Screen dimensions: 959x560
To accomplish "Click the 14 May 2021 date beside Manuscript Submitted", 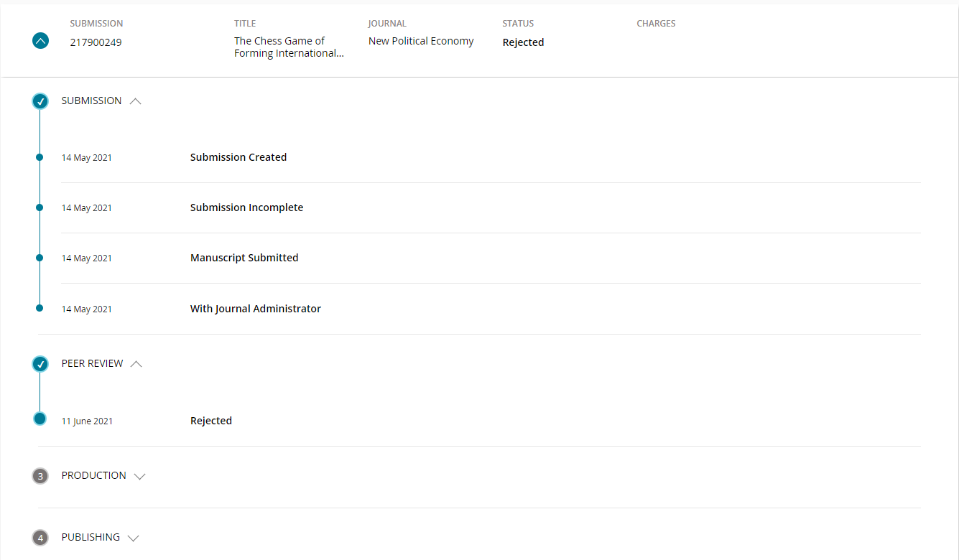I will (x=87, y=258).
